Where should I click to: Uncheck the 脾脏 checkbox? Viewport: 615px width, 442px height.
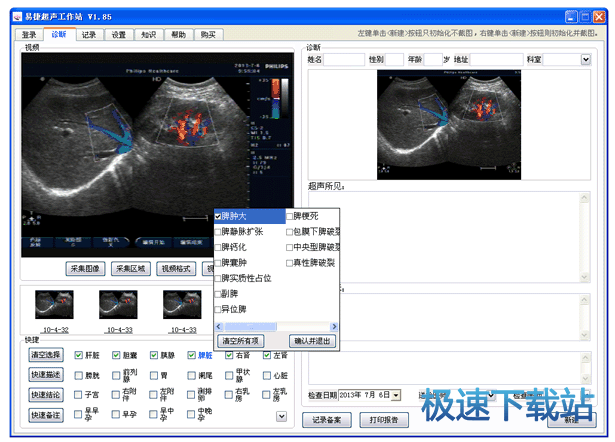tap(191, 355)
